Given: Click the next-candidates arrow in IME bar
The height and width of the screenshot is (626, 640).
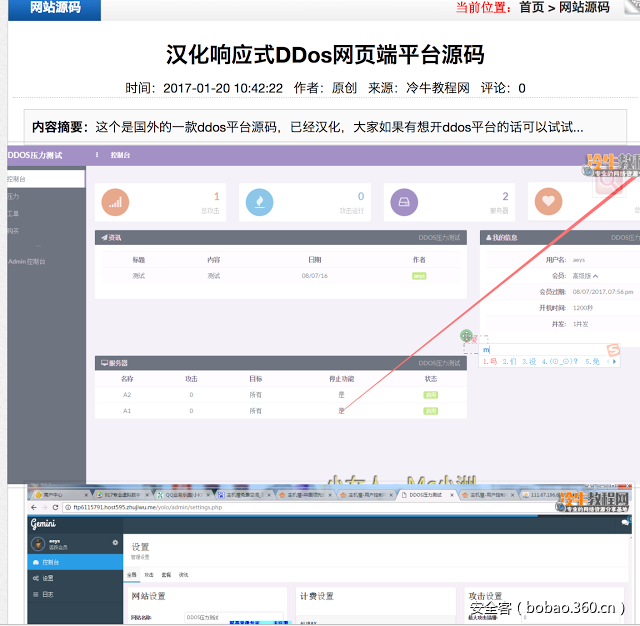Looking at the screenshot, I should tap(614, 362).
